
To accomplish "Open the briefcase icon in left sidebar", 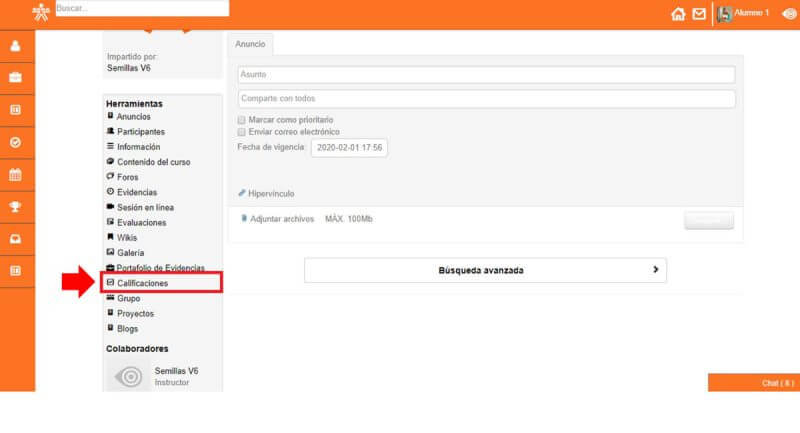I will pyautogui.click(x=16, y=77).
